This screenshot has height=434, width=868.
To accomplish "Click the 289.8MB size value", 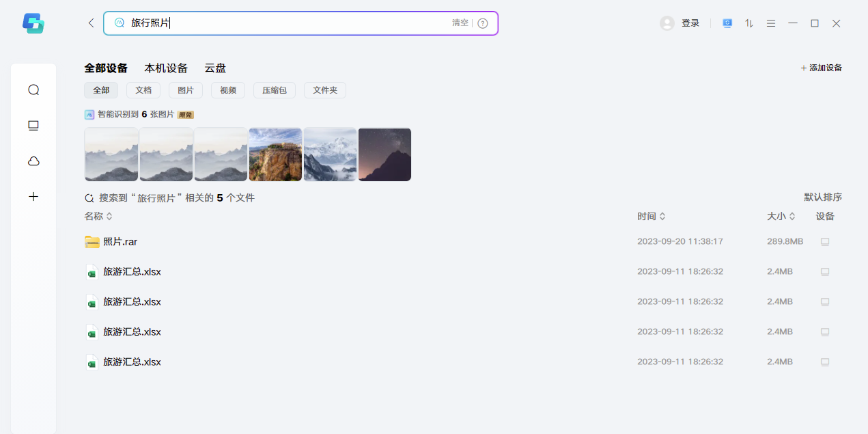I will [x=785, y=242].
